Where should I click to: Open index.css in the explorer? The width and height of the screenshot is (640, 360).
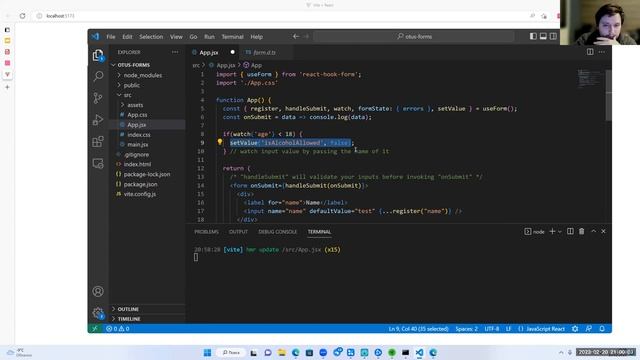(147, 134)
